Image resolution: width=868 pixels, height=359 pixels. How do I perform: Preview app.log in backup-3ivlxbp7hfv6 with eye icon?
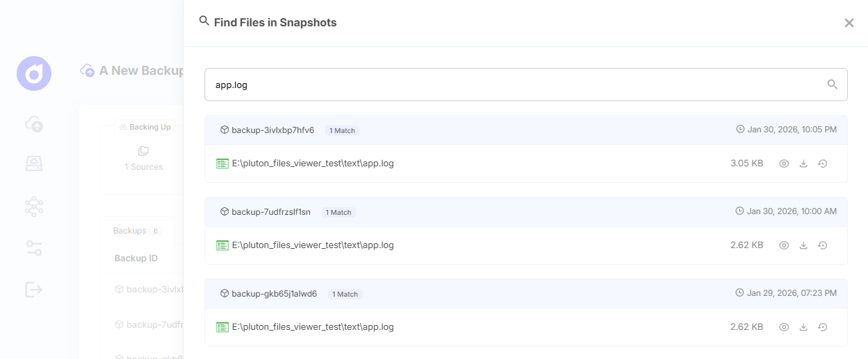784,164
